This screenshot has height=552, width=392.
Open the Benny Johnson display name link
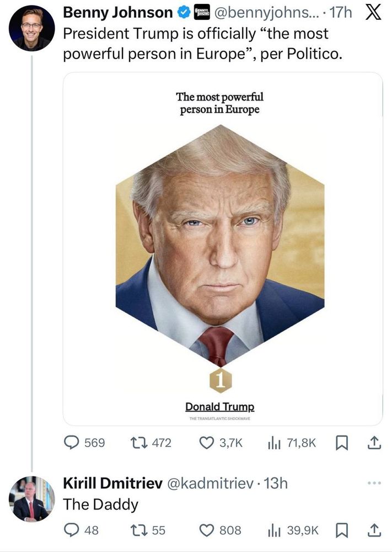(x=118, y=13)
